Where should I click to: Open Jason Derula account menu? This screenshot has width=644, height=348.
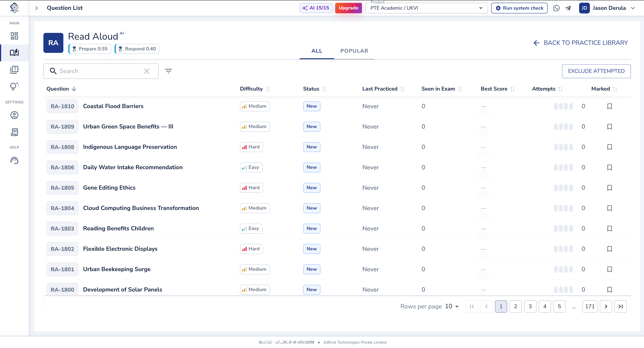pyautogui.click(x=607, y=8)
